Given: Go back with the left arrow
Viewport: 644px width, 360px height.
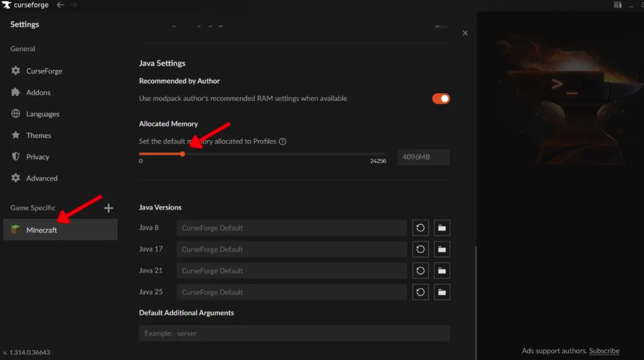Looking at the screenshot, I should [60, 5].
